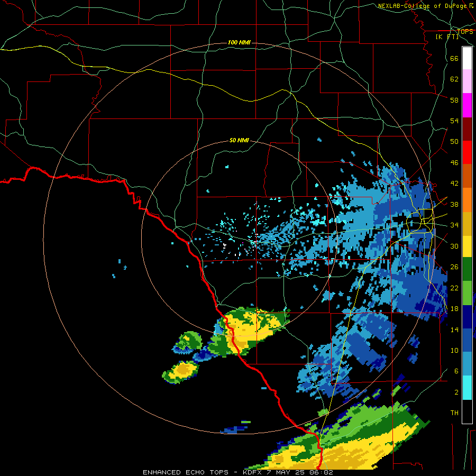Click the legend value "66"
Viewport: 476px width, 476px height.
(x=454, y=58)
